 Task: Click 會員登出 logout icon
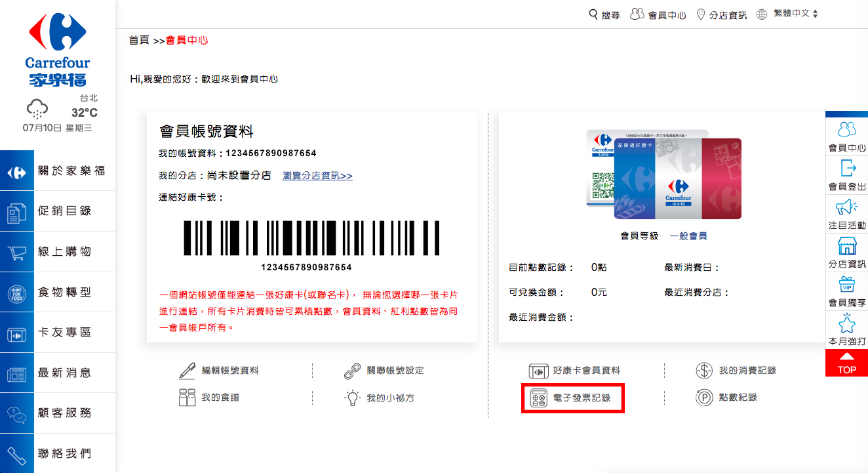point(848,168)
